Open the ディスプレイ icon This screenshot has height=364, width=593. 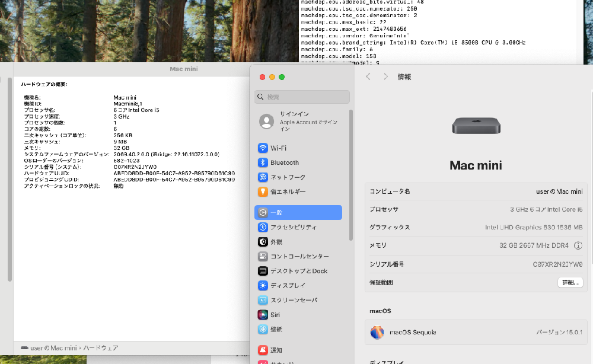coord(263,285)
